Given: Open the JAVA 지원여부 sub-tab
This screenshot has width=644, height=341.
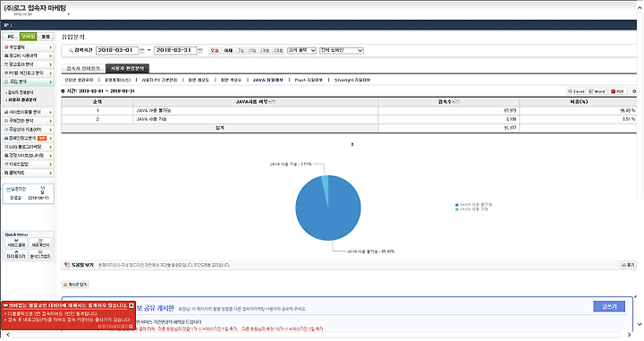Looking at the screenshot, I should tap(267, 81).
